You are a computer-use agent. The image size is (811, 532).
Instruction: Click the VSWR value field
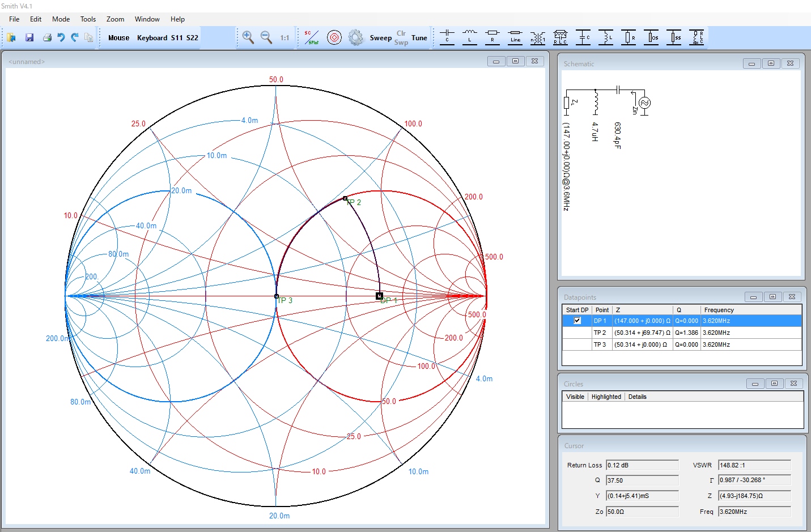point(754,465)
